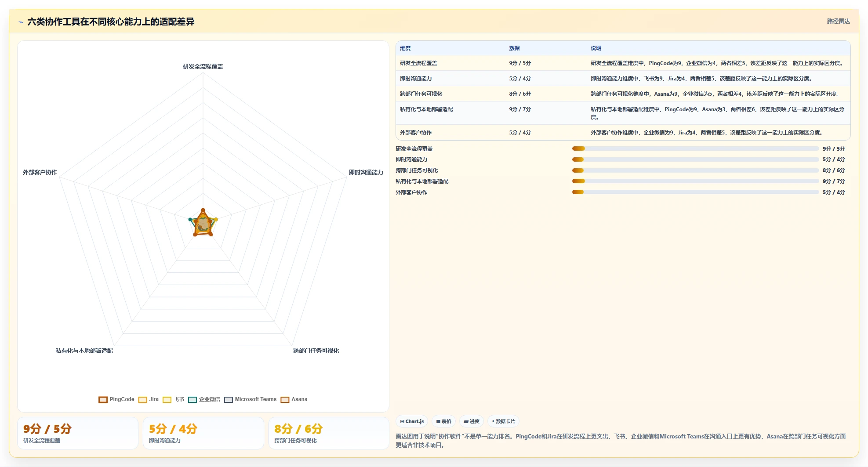Click the 即时沟通能力 progress bar

tap(695, 159)
